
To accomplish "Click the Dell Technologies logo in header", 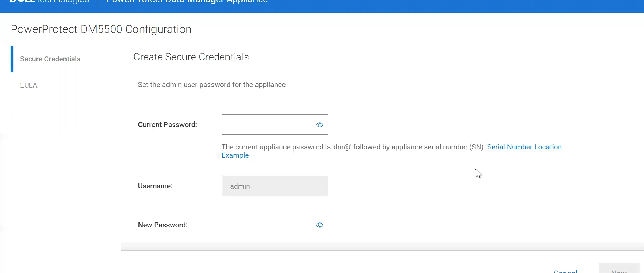I will 49,1.
